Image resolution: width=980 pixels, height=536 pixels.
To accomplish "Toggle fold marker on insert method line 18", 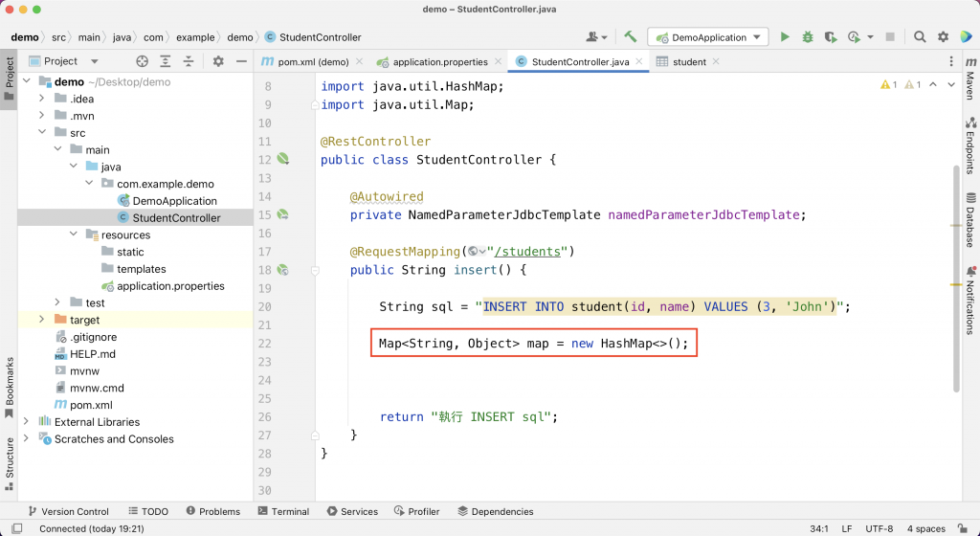I will pos(315,270).
